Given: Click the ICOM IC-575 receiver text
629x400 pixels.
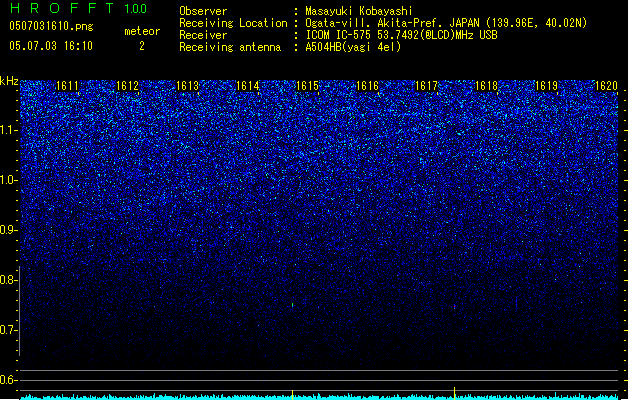Looking at the screenshot, I should (x=401, y=35).
